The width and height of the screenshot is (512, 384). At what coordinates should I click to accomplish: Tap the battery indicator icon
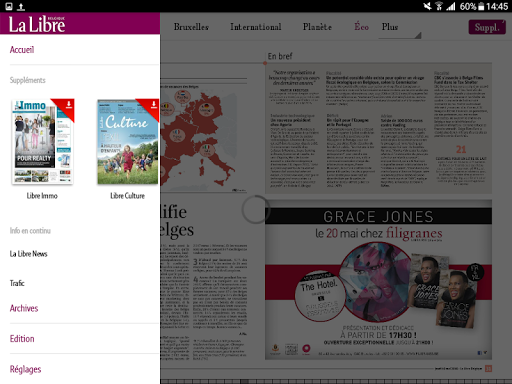[481, 6]
